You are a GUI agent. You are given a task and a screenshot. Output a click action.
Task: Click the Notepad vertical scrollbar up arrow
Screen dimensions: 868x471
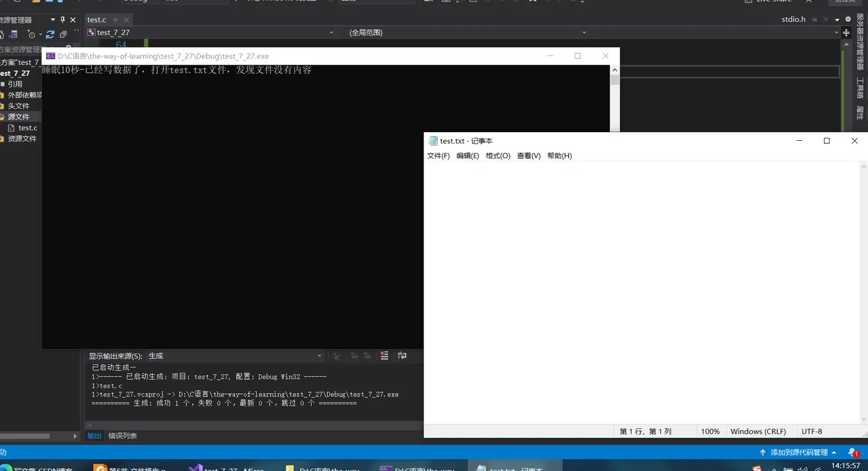[864, 167]
